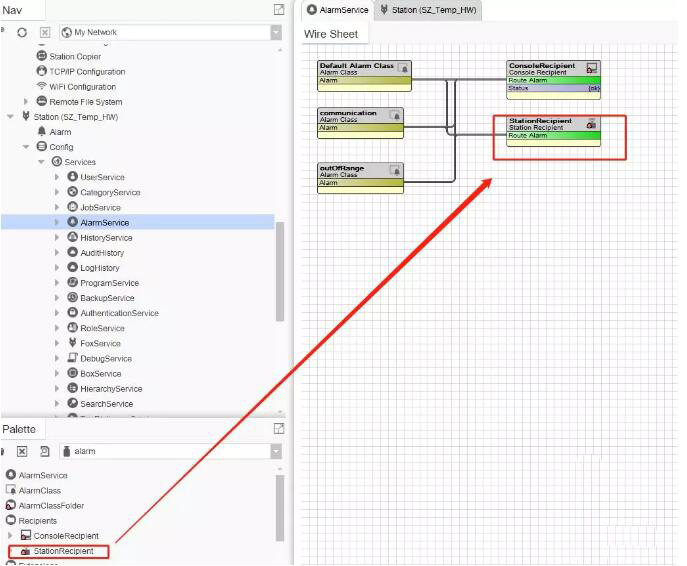Screen dimensions: 687x566
Task: Collapse the Station (SZ_Temp_HW) node
Action: (x=11, y=117)
